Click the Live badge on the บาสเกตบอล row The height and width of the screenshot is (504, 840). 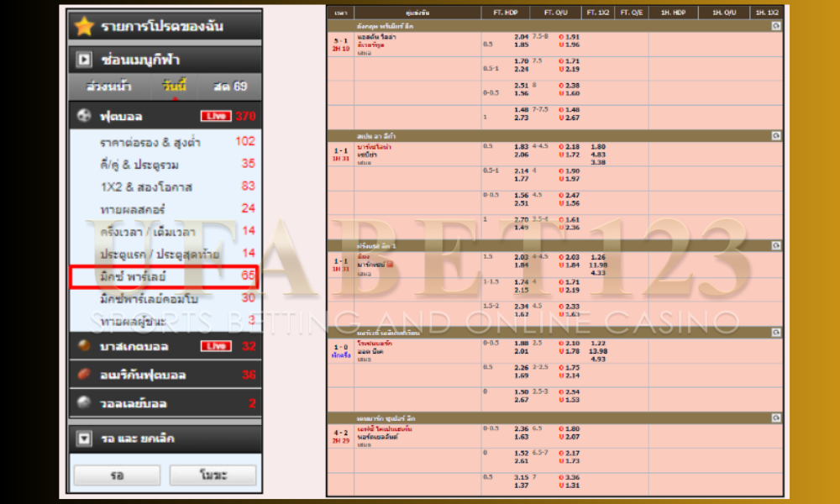pos(216,346)
